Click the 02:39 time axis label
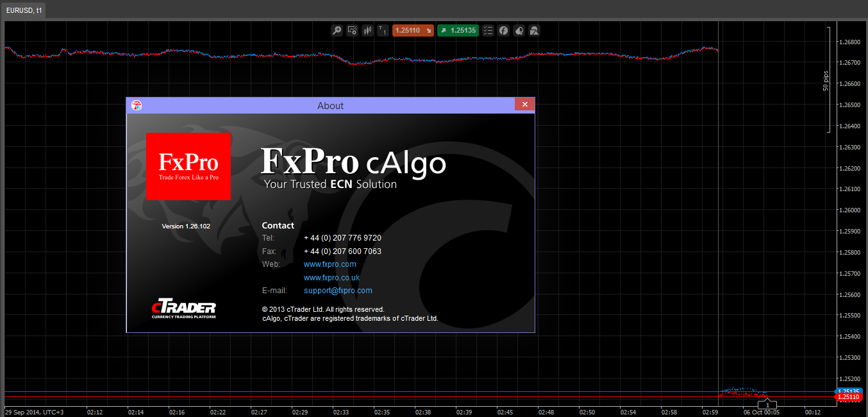 tap(464, 413)
